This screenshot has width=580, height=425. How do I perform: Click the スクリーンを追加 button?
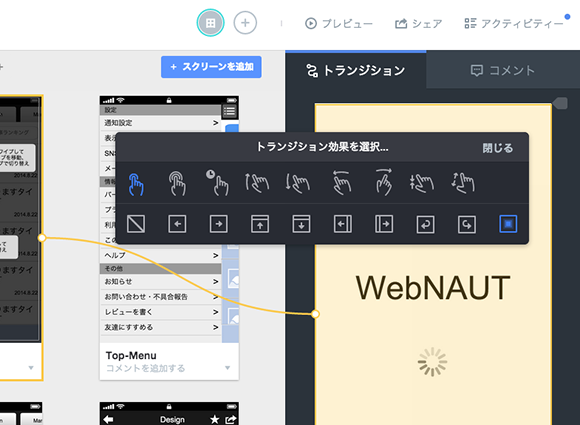(211, 67)
